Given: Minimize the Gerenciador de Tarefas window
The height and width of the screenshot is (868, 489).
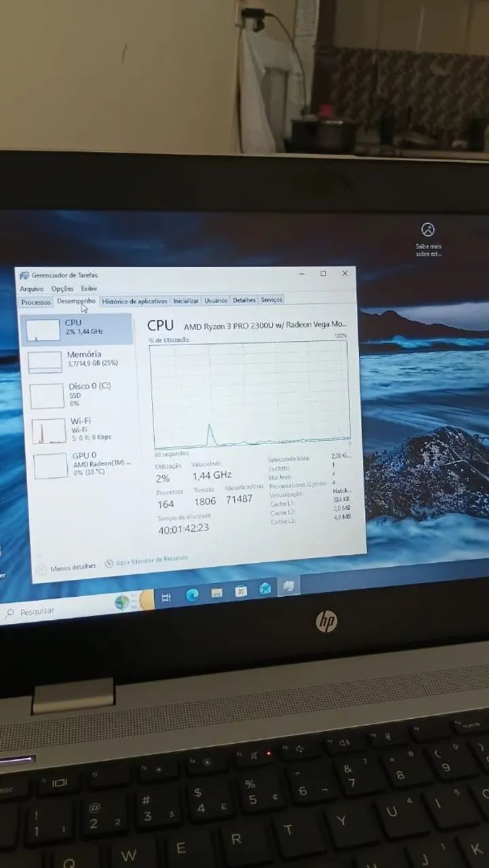Looking at the screenshot, I should pyautogui.click(x=302, y=273).
